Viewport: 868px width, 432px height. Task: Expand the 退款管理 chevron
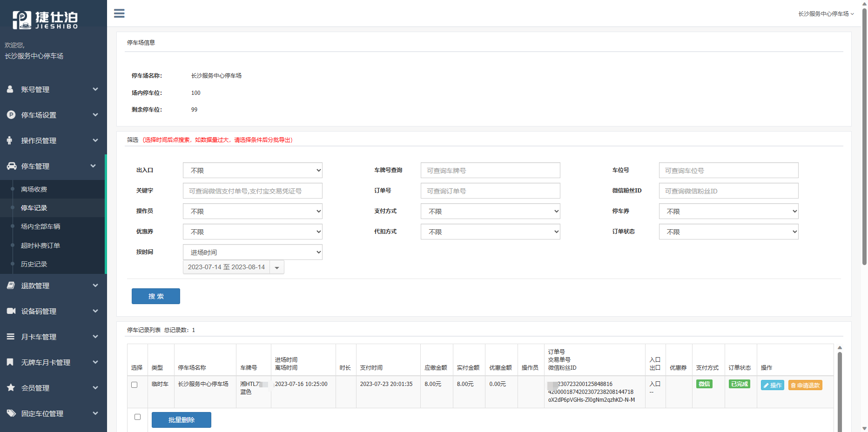click(x=95, y=285)
